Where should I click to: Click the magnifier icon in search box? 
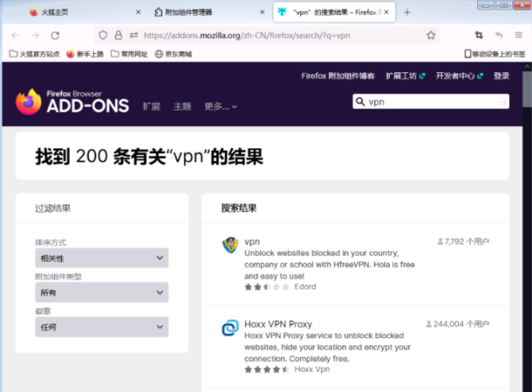360,102
